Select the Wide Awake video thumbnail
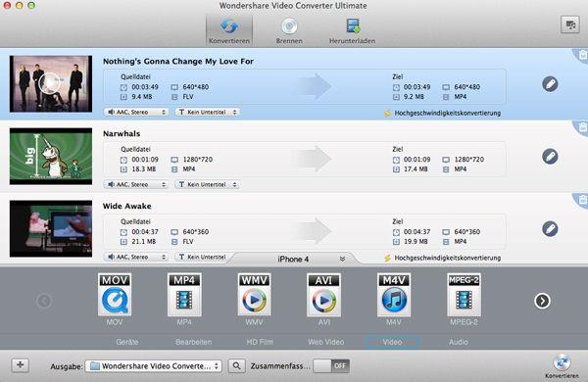The height and width of the screenshot is (382, 588). click(51, 228)
